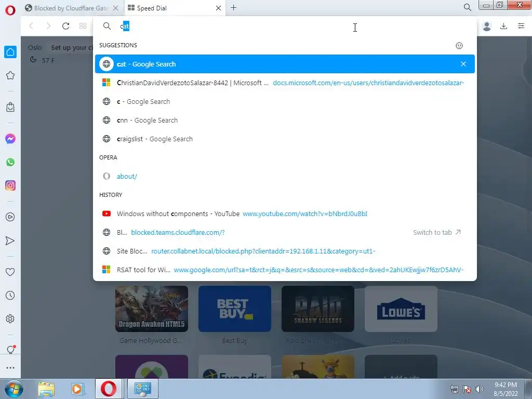Open Lowe's speed dial tile
The image size is (532, 399).
(401, 309)
